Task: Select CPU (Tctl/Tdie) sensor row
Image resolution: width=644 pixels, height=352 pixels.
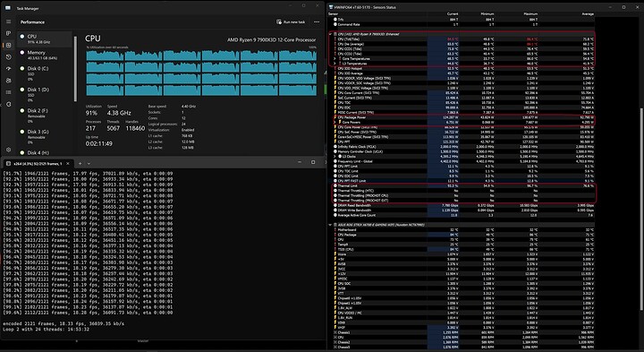Action: click(462, 39)
